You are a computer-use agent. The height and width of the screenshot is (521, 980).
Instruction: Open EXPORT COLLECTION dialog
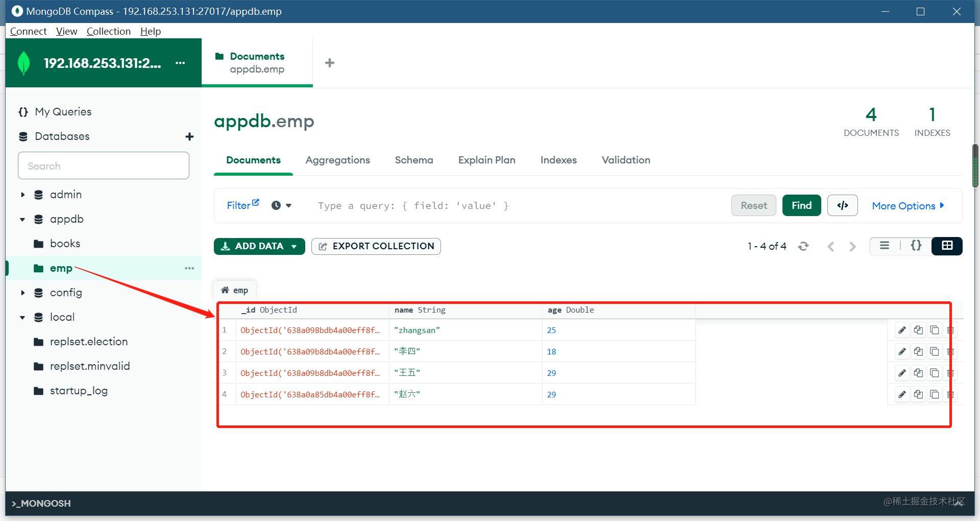point(376,246)
